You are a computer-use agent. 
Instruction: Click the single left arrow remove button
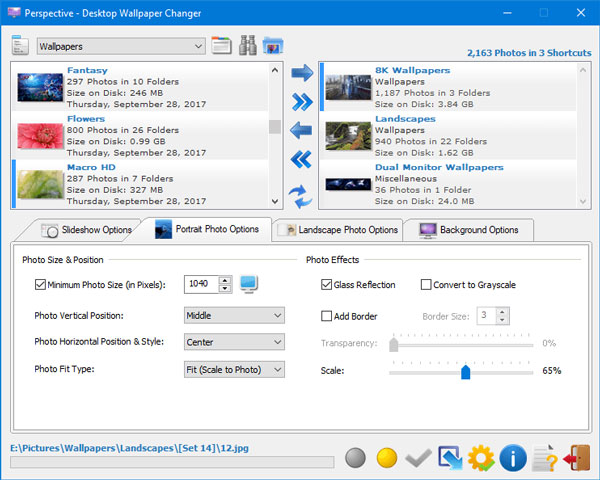pos(300,131)
